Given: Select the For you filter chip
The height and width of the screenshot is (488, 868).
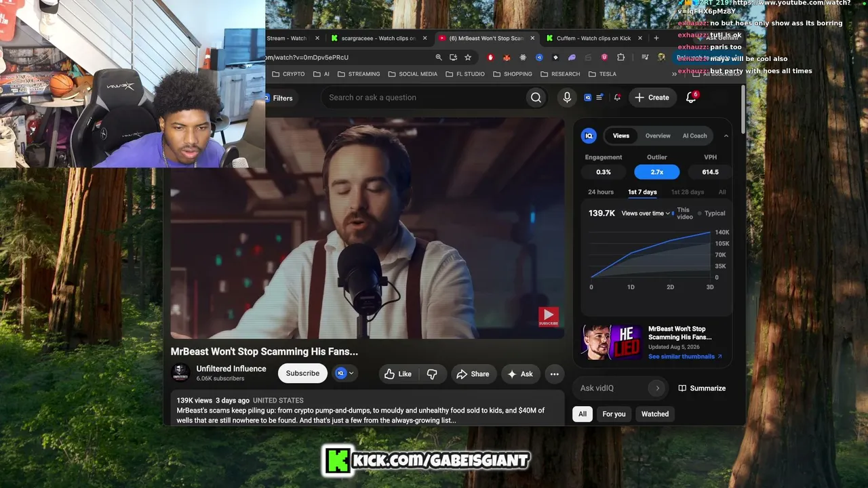Looking at the screenshot, I should (x=614, y=414).
